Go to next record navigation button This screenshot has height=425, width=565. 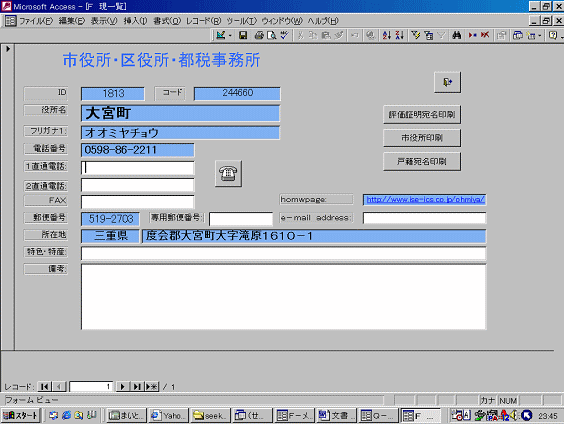pos(123,386)
